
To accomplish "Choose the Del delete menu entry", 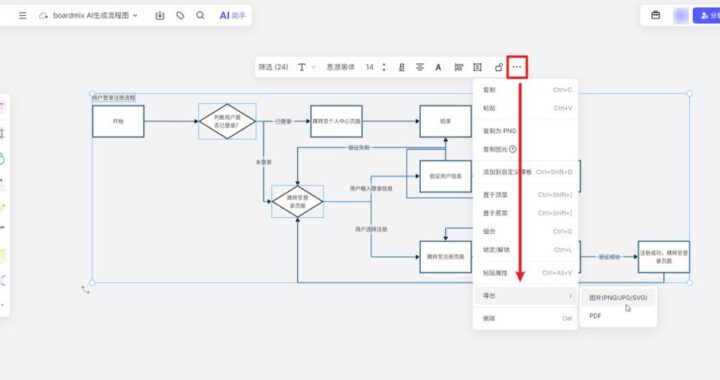I will [x=526, y=318].
